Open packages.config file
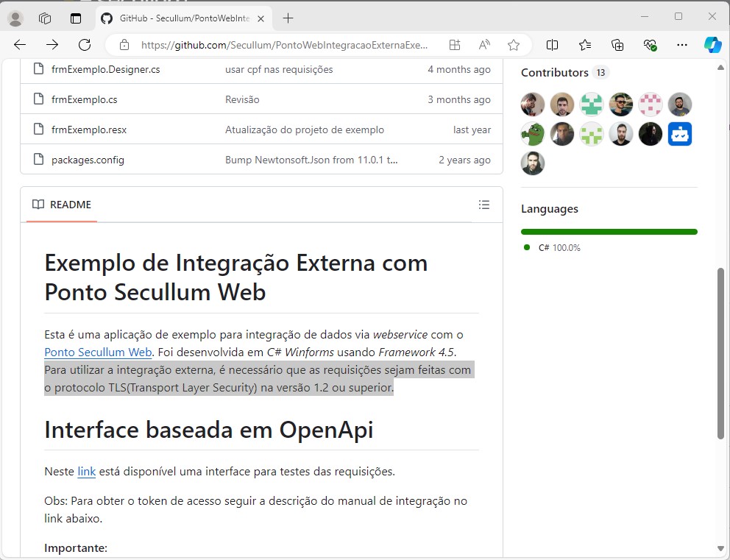Image resolution: width=730 pixels, height=560 pixels. tap(88, 160)
